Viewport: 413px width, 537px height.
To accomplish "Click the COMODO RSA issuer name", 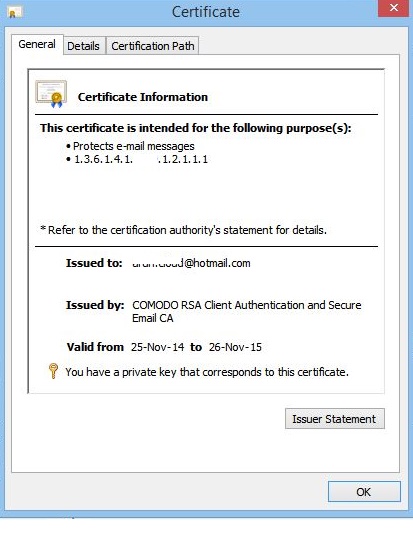I will (x=247, y=311).
